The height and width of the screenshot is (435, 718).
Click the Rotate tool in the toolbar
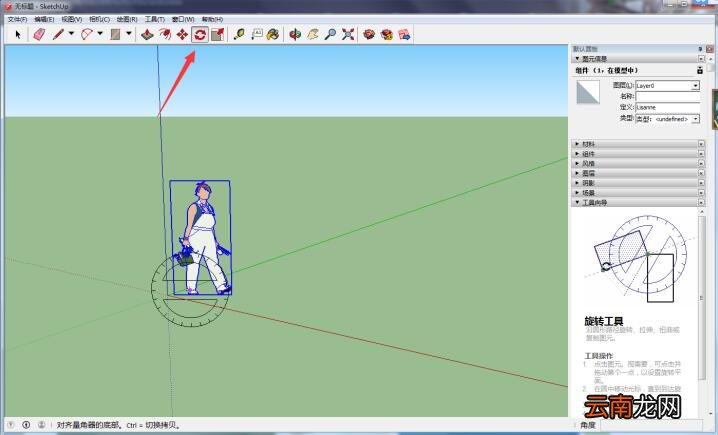[200, 34]
